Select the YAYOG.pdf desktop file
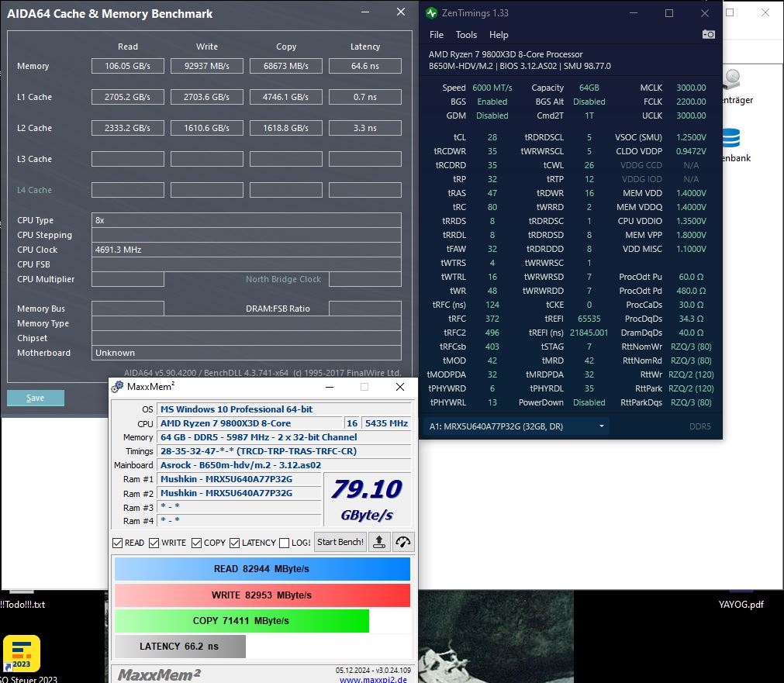784x683 pixels. click(741, 605)
